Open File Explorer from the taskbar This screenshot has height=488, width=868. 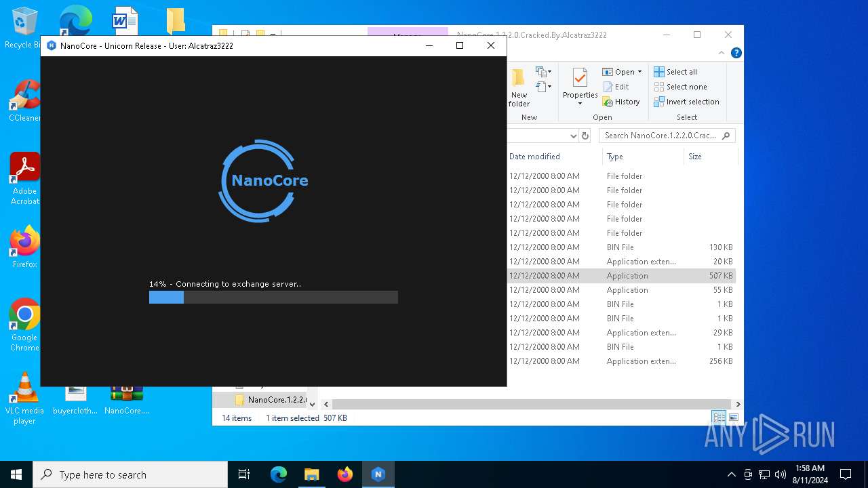[312, 474]
